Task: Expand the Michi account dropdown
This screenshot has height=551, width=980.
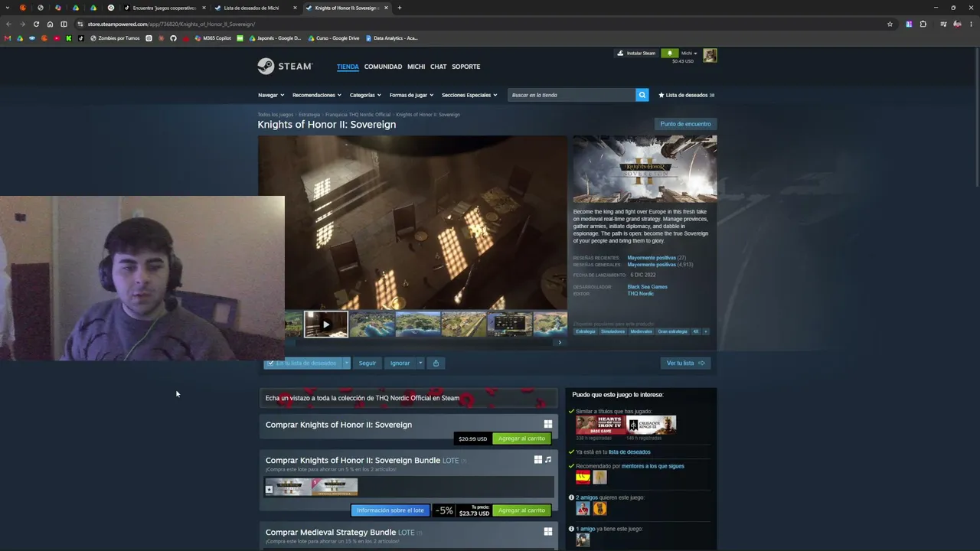Action: pos(689,54)
